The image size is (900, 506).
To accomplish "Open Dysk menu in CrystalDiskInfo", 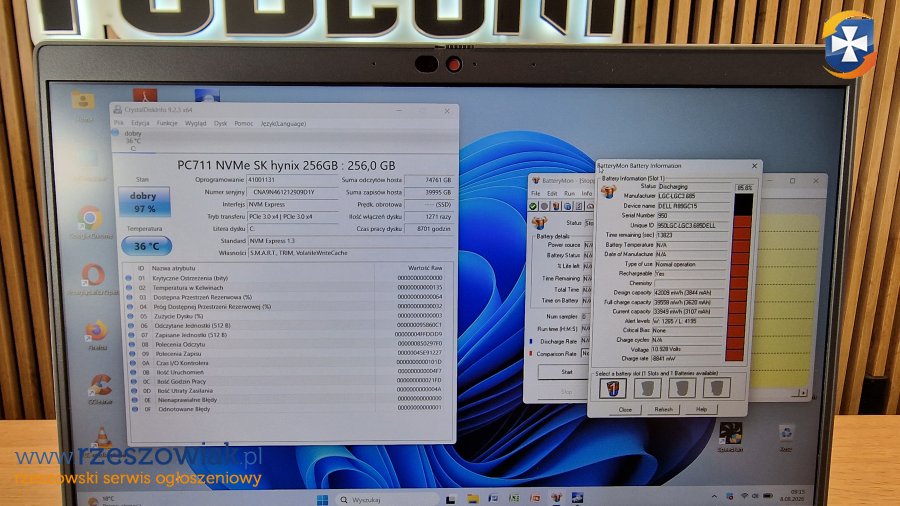I will click(x=220, y=123).
